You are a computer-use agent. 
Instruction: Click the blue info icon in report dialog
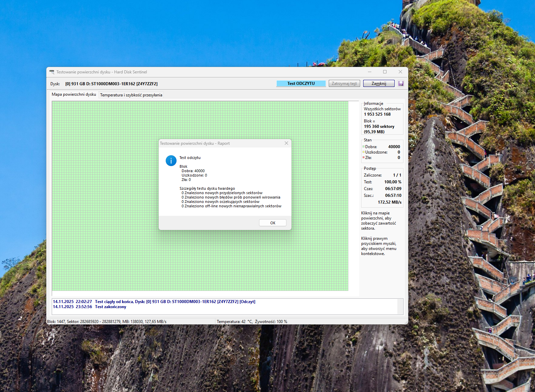171,161
